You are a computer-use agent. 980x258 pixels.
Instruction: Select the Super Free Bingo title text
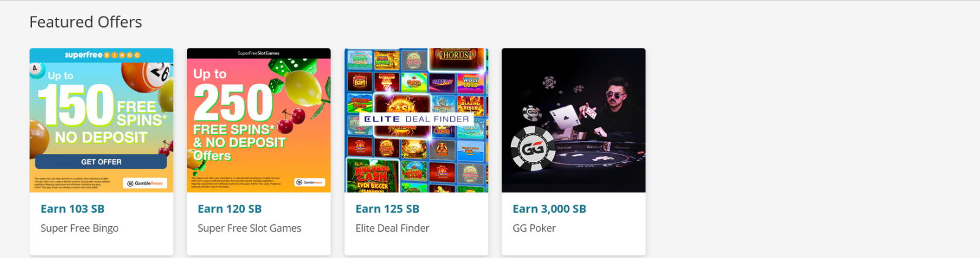click(x=80, y=228)
